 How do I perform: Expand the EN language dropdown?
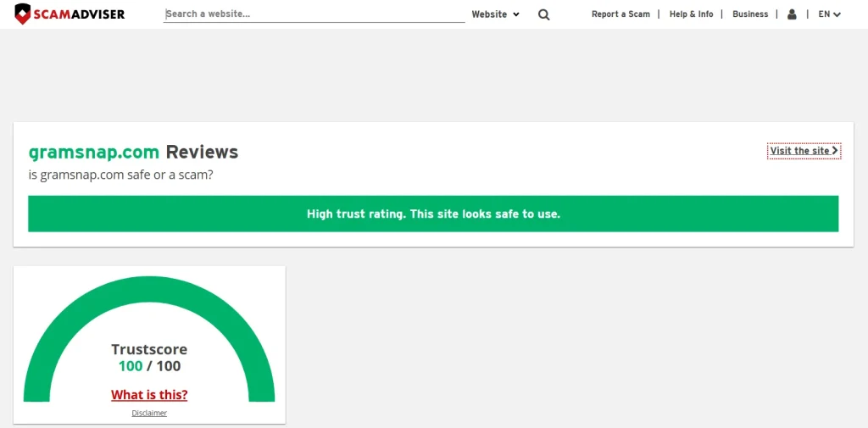(829, 14)
